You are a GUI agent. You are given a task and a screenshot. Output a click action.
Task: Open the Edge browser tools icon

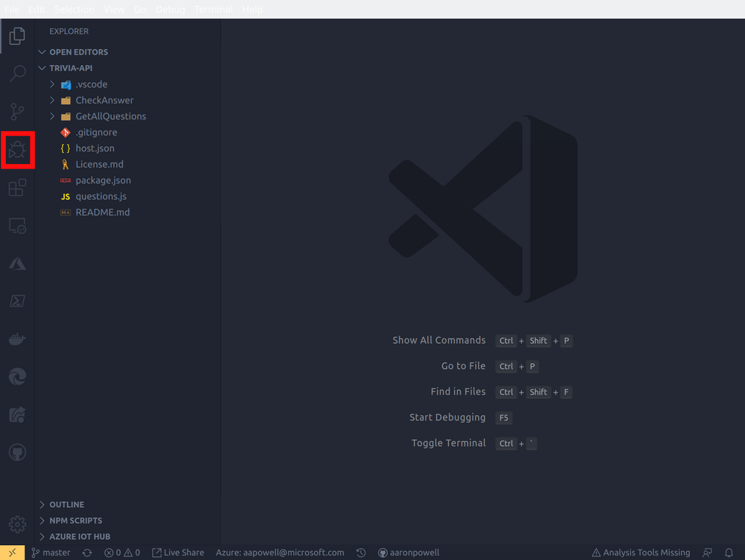point(17,377)
